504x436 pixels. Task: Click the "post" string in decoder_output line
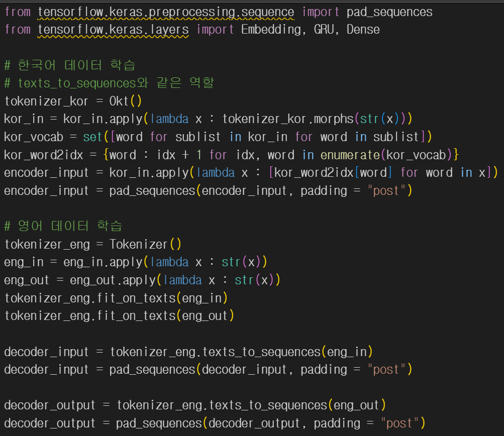coord(399,423)
